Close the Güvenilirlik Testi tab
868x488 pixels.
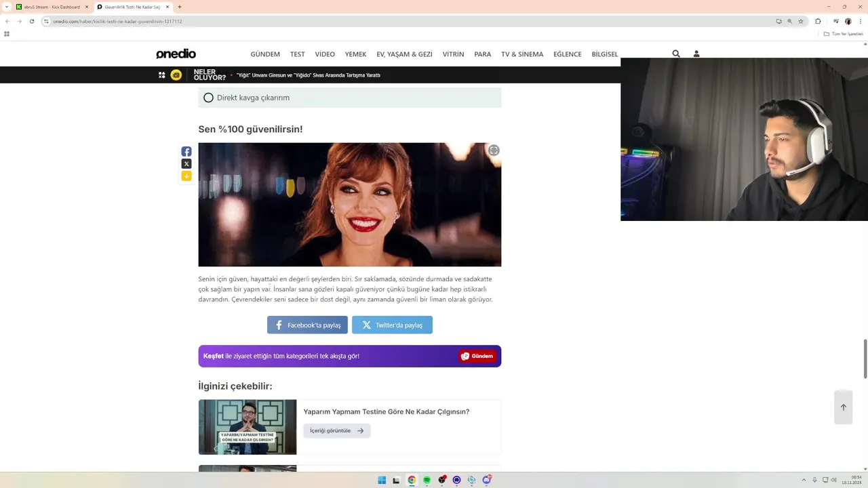click(x=167, y=7)
